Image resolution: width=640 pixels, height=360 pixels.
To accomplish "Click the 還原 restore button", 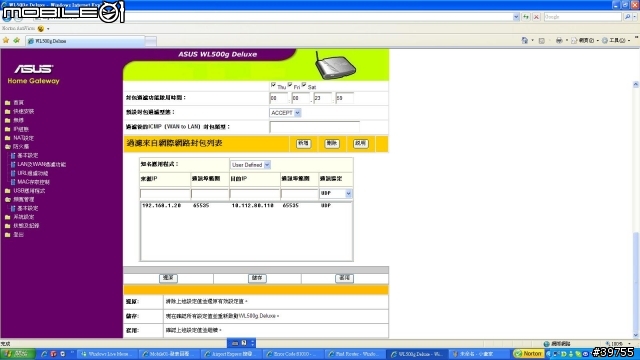I will point(168,278).
